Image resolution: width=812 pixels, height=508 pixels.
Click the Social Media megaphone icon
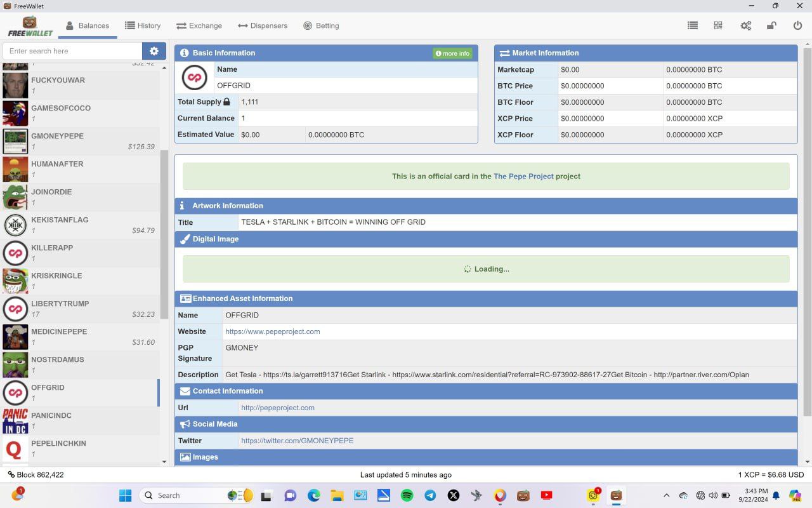pyautogui.click(x=185, y=424)
